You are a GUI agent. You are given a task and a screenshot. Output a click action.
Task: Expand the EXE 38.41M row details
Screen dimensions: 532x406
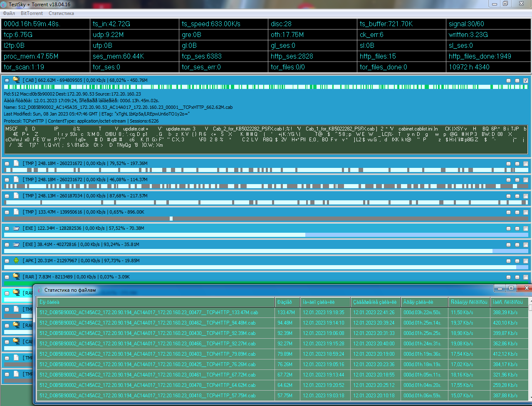(7, 245)
